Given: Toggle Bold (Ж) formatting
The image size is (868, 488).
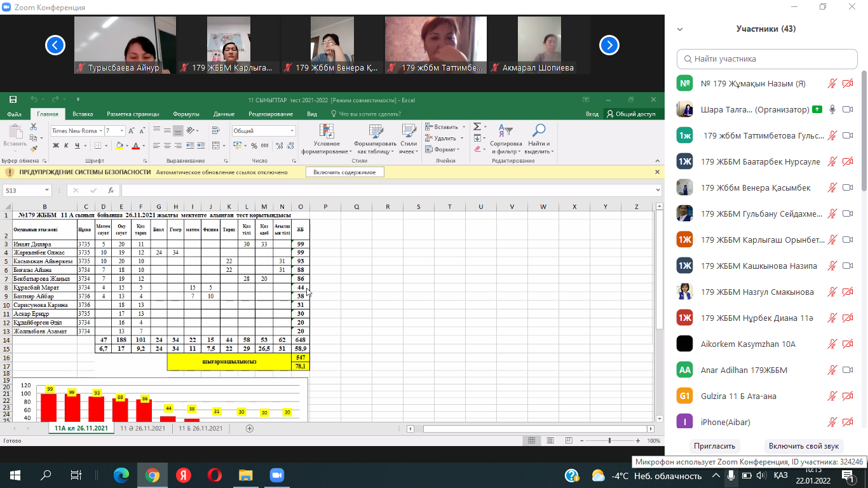Looking at the screenshot, I should [x=56, y=146].
